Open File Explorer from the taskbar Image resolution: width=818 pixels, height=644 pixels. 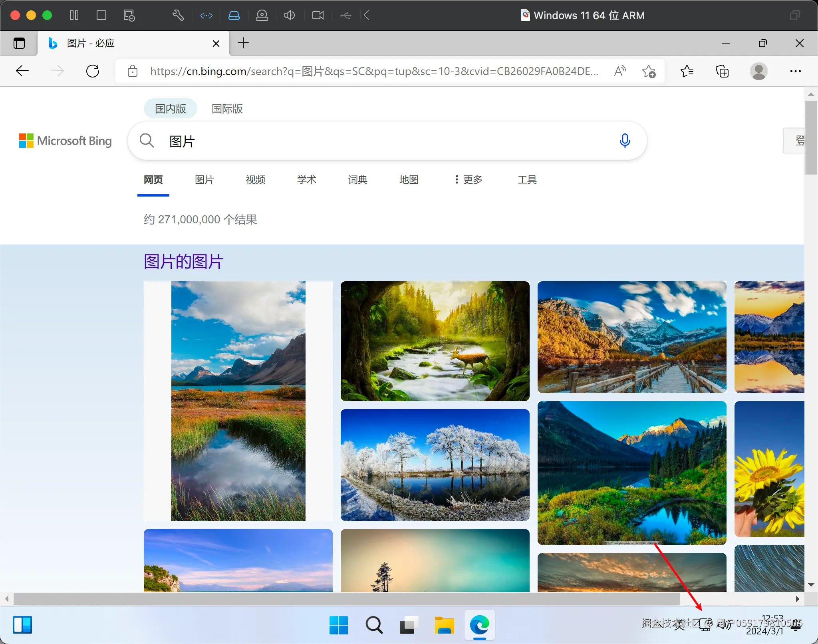445,625
